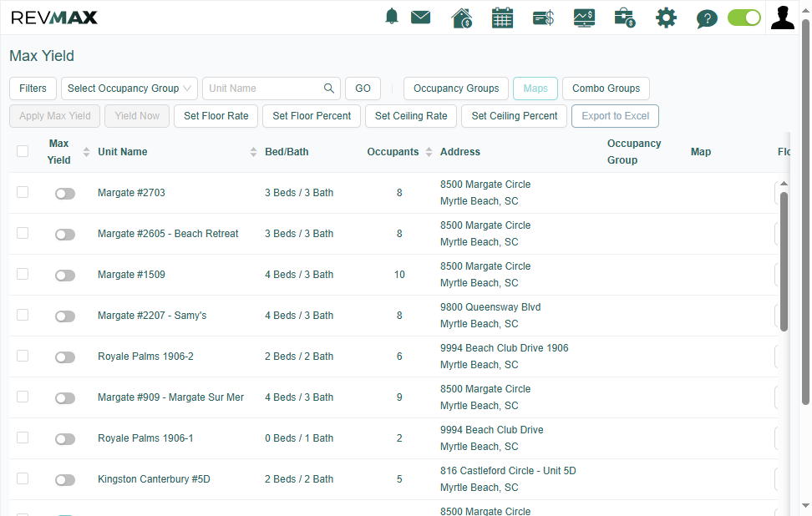Click Set Floor Percent

coord(312,116)
